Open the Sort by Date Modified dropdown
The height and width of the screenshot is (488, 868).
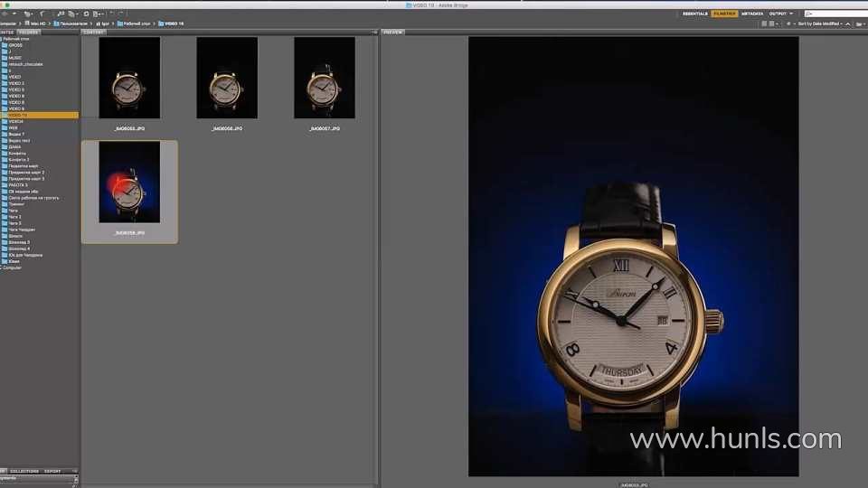[820, 23]
